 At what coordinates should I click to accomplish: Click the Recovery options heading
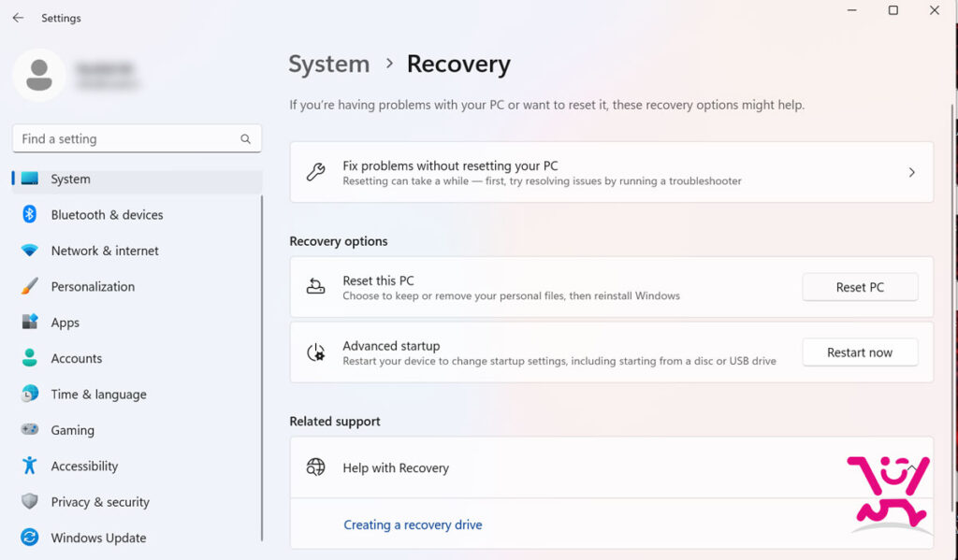click(339, 241)
